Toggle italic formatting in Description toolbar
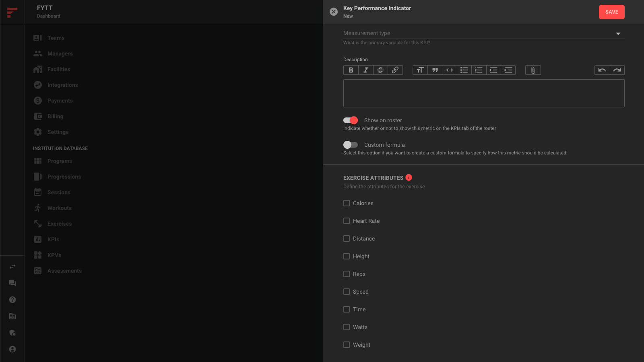This screenshot has width=644, height=362. coord(365,70)
